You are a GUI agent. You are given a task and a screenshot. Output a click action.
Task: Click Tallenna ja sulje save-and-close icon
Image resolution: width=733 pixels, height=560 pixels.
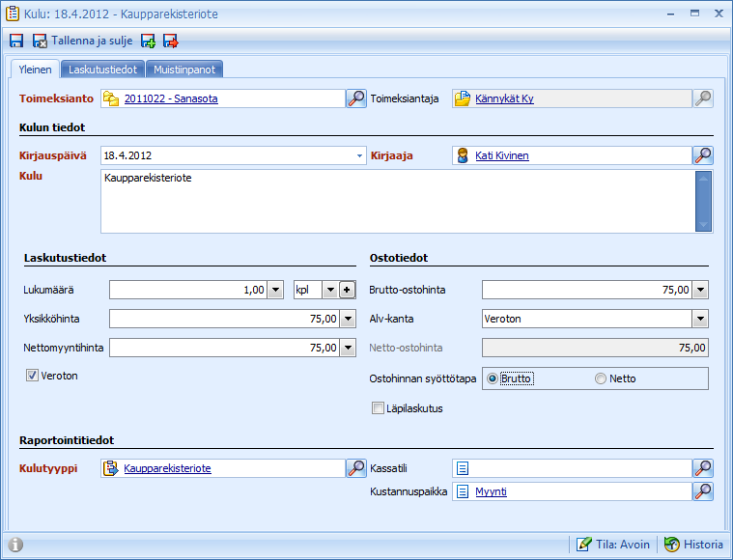coord(40,42)
